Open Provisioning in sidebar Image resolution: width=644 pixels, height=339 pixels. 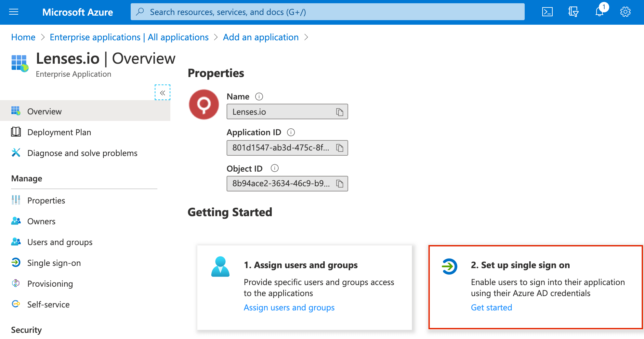coord(50,284)
